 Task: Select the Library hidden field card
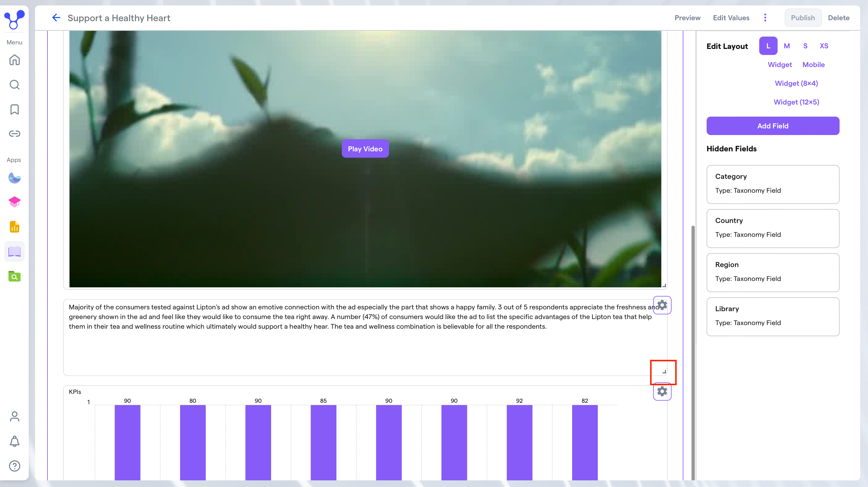tap(772, 317)
